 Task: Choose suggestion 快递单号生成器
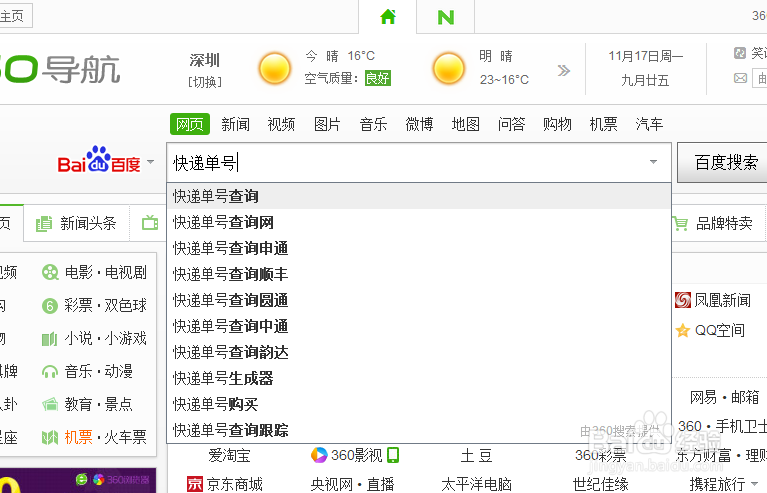[x=419, y=378]
